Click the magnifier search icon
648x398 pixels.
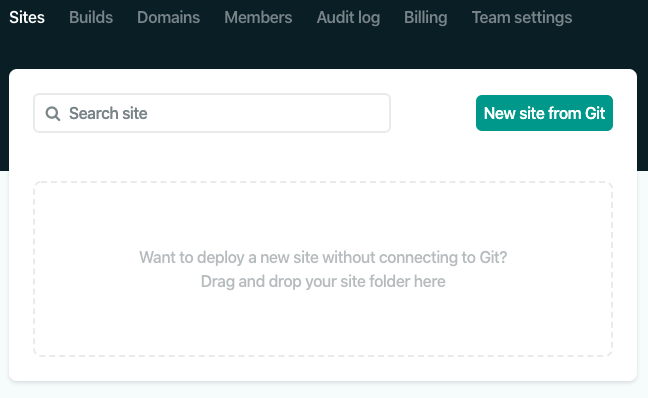click(53, 114)
